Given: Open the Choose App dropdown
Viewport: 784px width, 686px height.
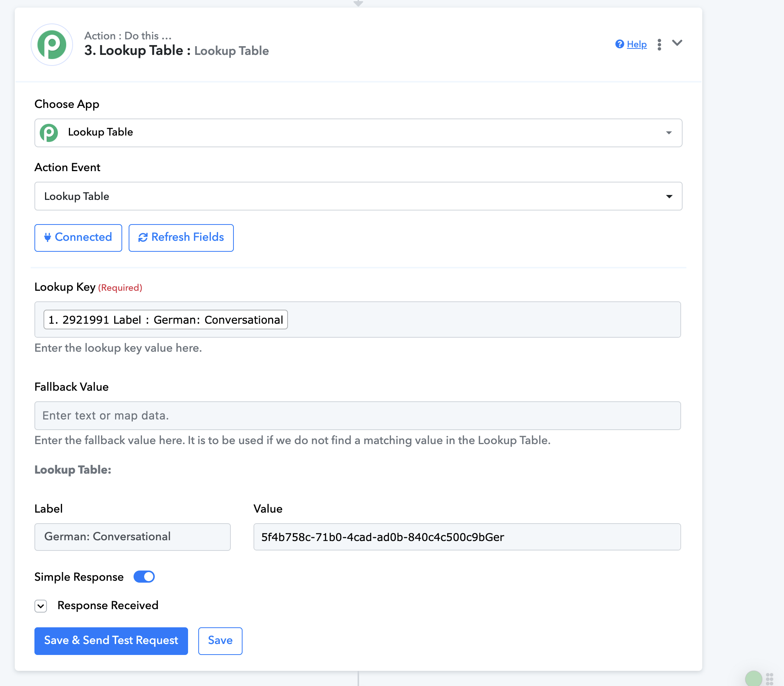Looking at the screenshot, I should coord(358,133).
